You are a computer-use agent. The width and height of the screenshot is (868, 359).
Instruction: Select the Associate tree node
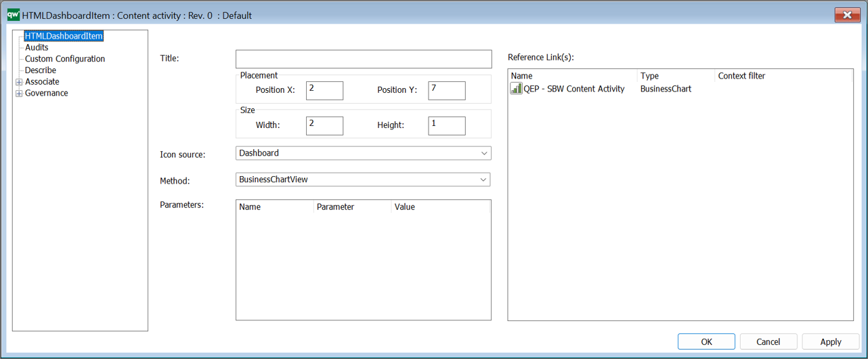pos(42,82)
